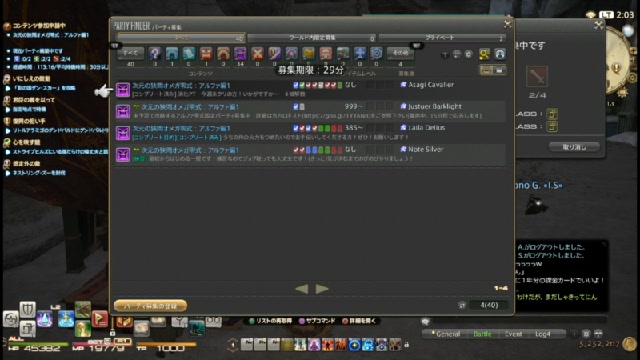This screenshot has height=360, width=640.
Task: Go to the previous listings page arrow
Action: [302, 289]
